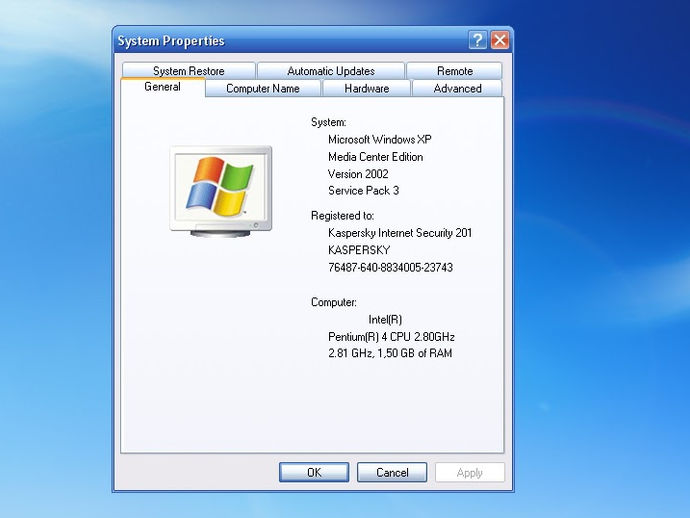This screenshot has width=690, height=518.
Task: Select the Remote tab
Action: coord(455,71)
